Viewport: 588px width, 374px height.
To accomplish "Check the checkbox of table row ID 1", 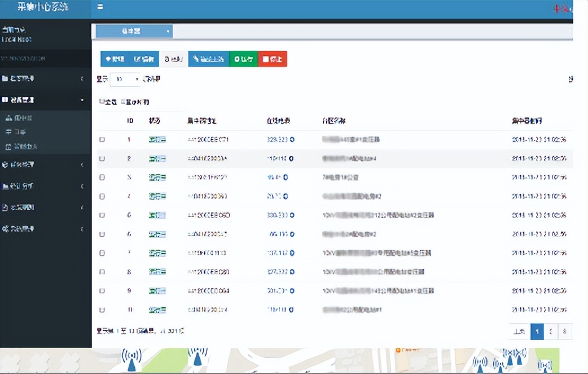I will coord(102,139).
